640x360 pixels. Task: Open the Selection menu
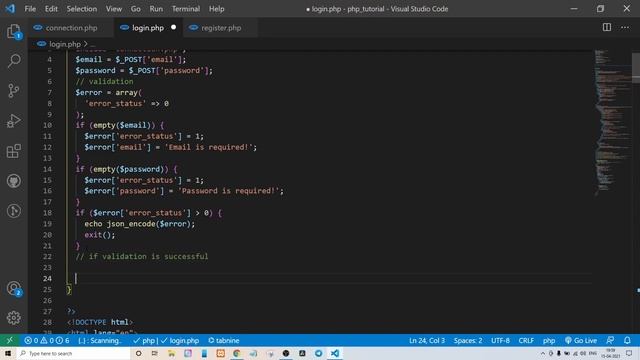pos(82,9)
